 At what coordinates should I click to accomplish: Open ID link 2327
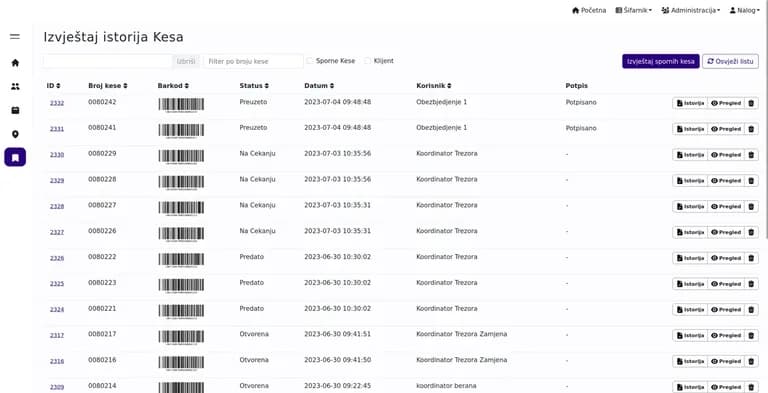[x=57, y=232]
